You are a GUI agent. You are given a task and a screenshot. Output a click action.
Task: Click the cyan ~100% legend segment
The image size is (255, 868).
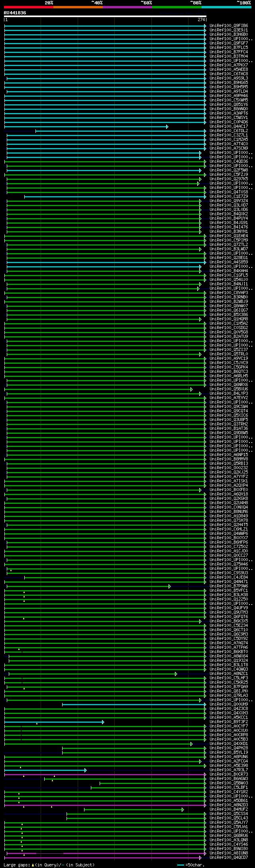click(x=226, y=7)
